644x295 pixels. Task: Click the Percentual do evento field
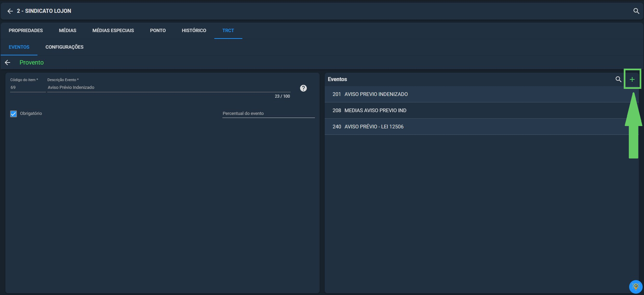tap(268, 114)
